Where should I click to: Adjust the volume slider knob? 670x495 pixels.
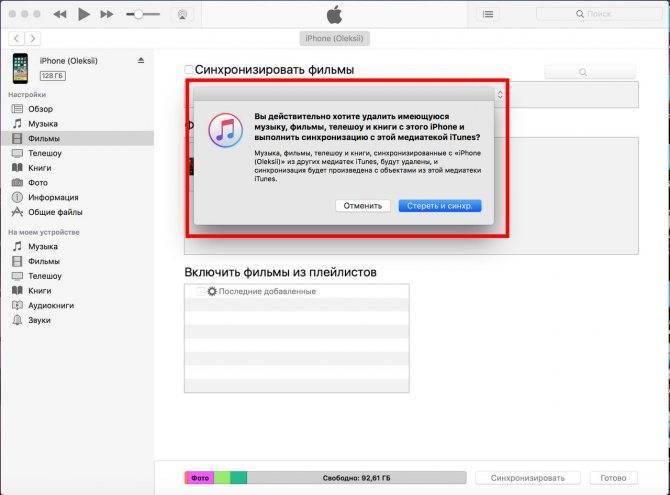[x=138, y=14]
